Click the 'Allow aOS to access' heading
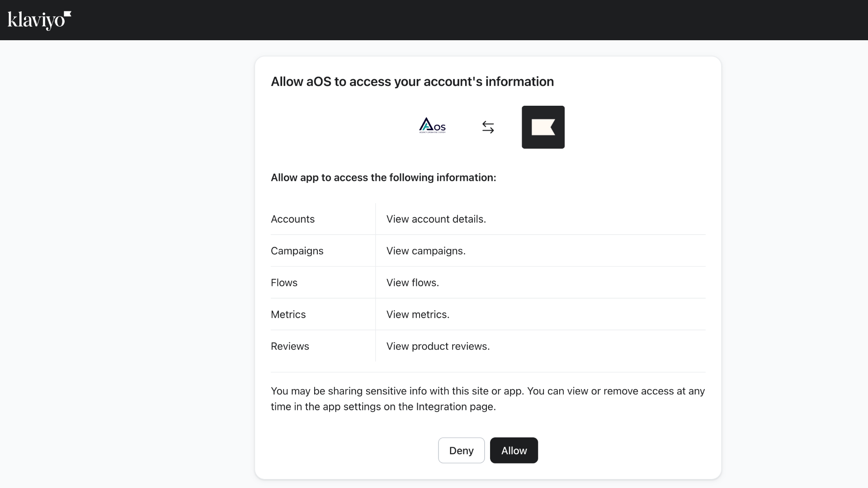The width and height of the screenshot is (868, 488). 412,81
